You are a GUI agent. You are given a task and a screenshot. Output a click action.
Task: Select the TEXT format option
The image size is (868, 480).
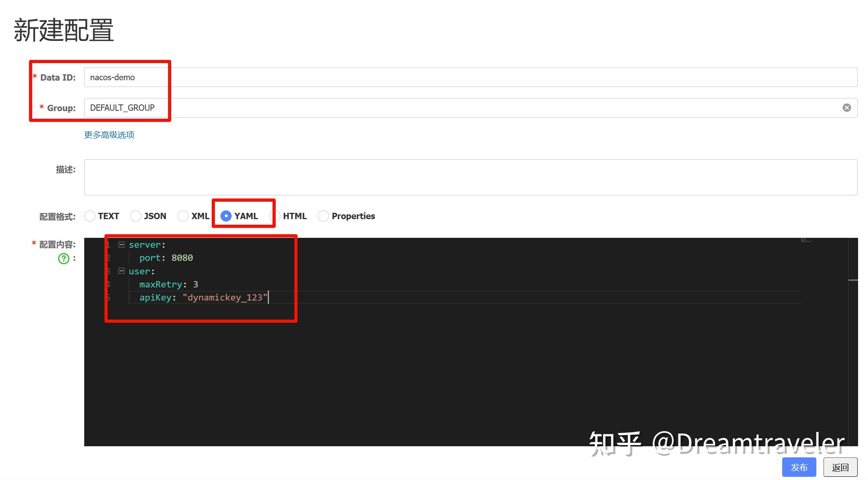click(x=90, y=216)
